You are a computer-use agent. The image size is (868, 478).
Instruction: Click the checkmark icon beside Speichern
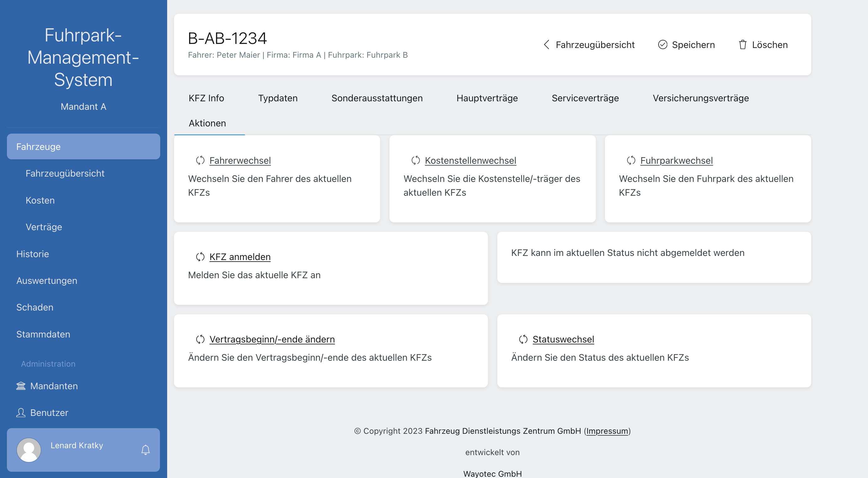pyautogui.click(x=663, y=45)
